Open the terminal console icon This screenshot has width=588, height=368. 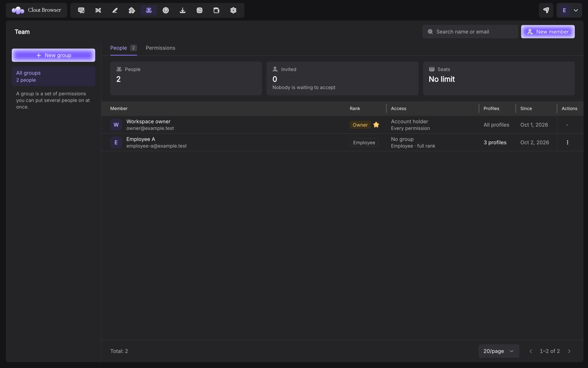click(x=199, y=10)
